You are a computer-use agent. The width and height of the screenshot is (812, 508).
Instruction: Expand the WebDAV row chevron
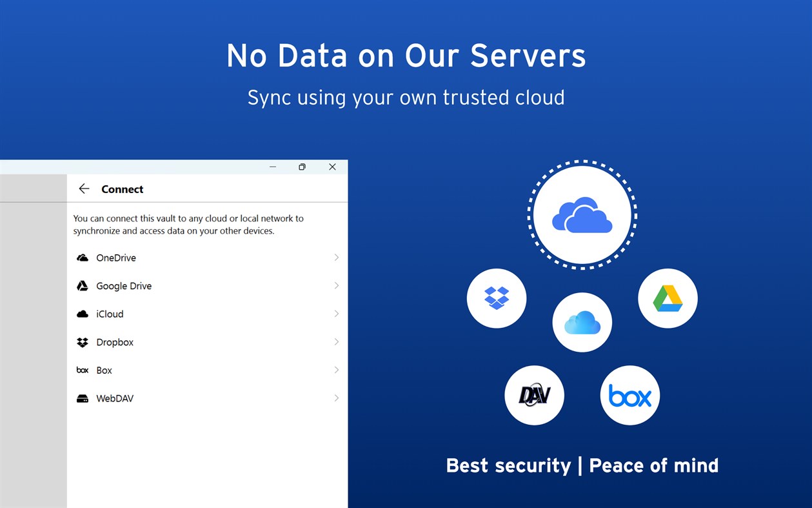336,398
